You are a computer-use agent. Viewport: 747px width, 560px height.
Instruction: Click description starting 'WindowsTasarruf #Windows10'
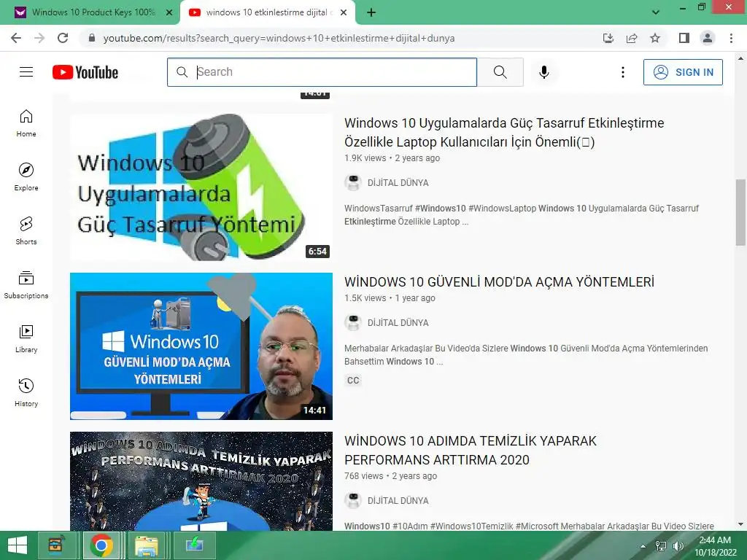[x=522, y=215]
